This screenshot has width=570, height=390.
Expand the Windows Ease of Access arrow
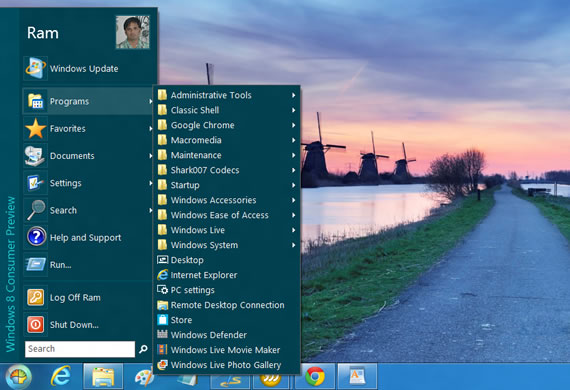(x=293, y=215)
